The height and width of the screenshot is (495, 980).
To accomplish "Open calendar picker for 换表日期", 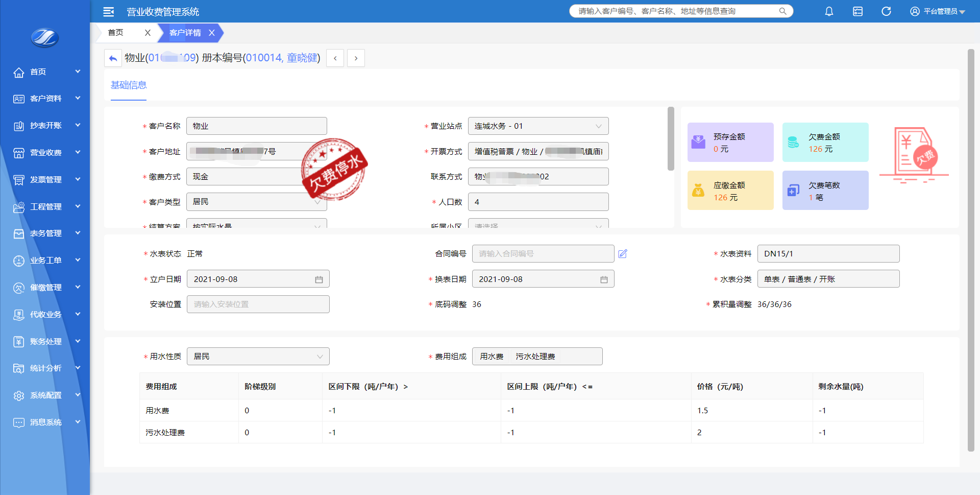I will coord(604,279).
